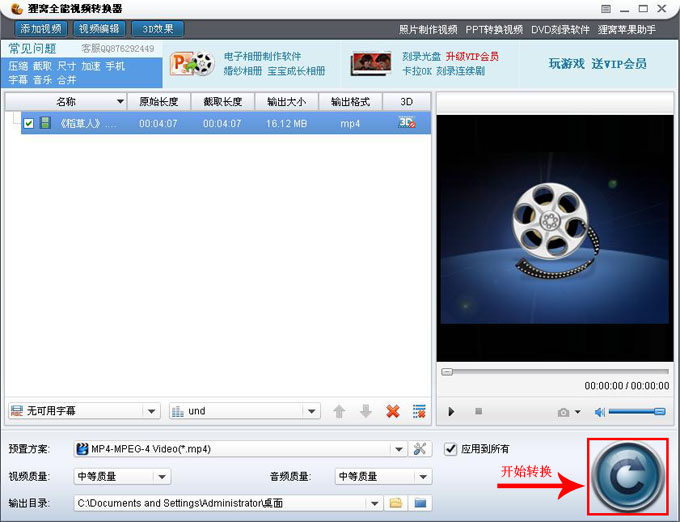Open the PPT转换视频 link
This screenshot has height=522, width=680.
point(494,29)
